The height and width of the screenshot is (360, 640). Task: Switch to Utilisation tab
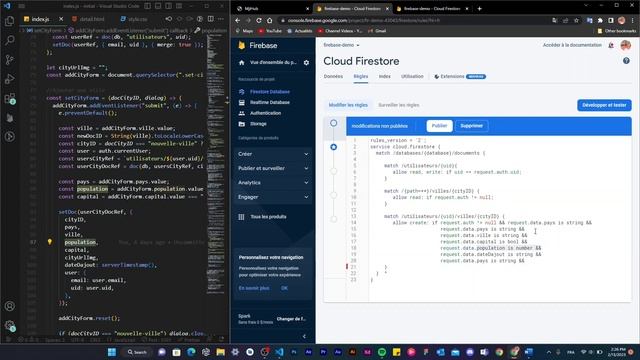point(412,76)
